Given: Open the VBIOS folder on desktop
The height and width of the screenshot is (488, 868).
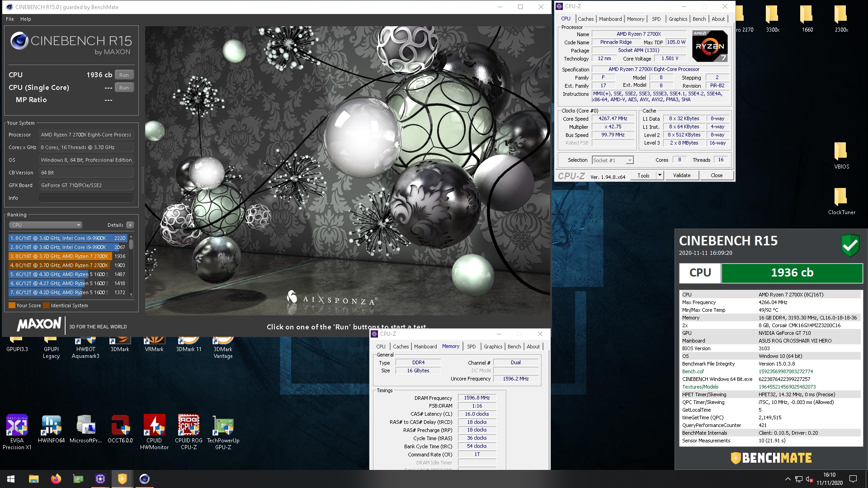Looking at the screenshot, I should click(x=841, y=155).
